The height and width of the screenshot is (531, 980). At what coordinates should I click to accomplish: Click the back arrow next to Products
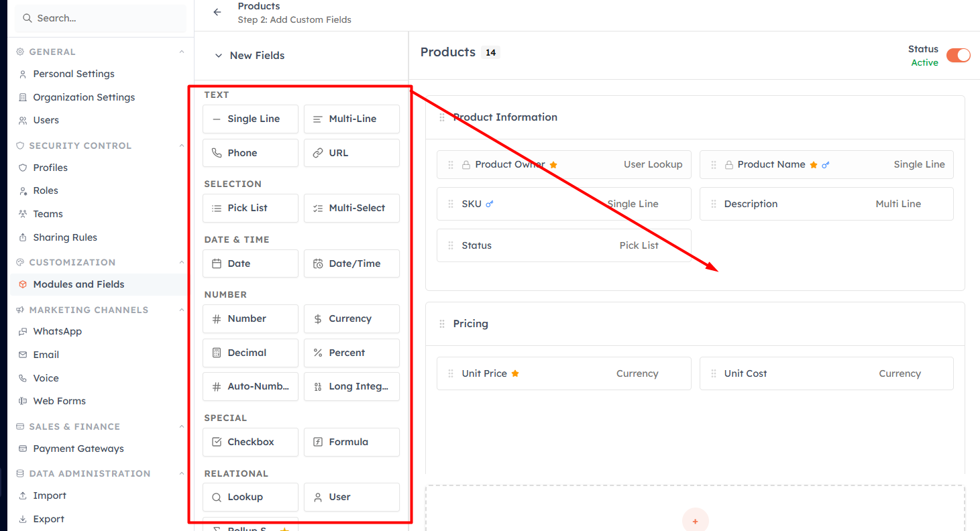pyautogui.click(x=217, y=12)
